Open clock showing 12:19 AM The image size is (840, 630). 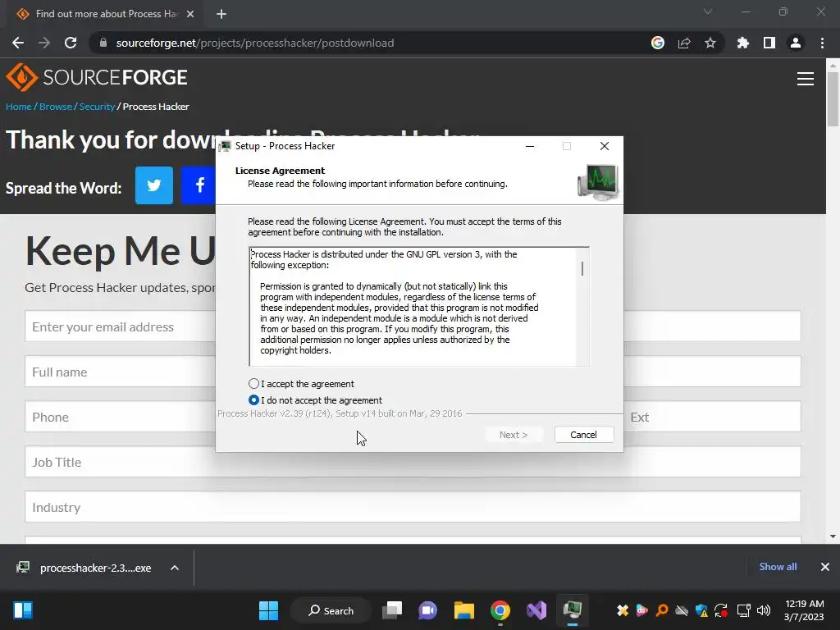point(804,610)
